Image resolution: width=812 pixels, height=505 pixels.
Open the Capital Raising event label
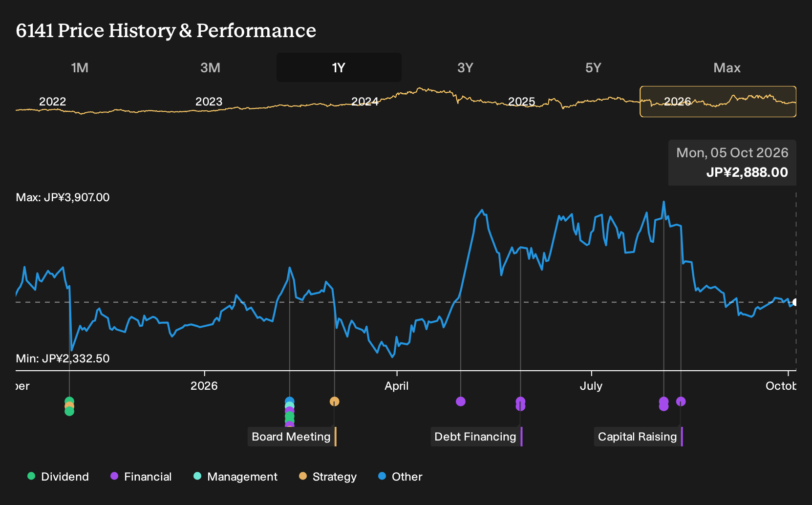[x=639, y=437]
